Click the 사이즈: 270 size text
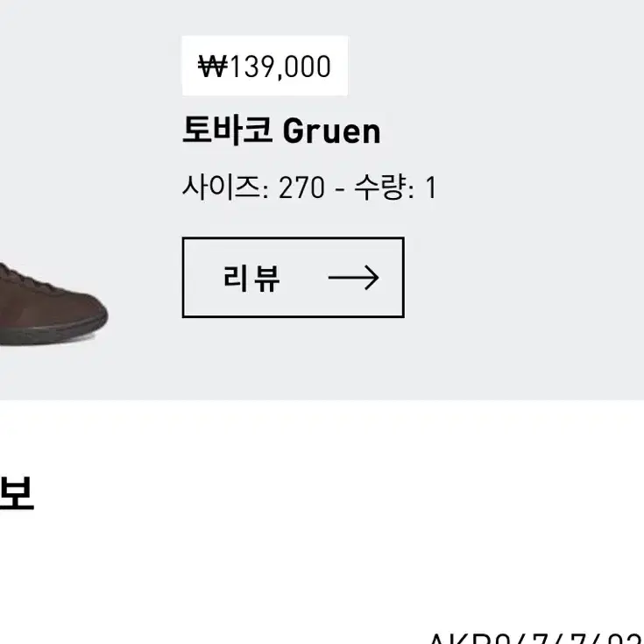This screenshot has width=644, height=644. coord(253,188)
